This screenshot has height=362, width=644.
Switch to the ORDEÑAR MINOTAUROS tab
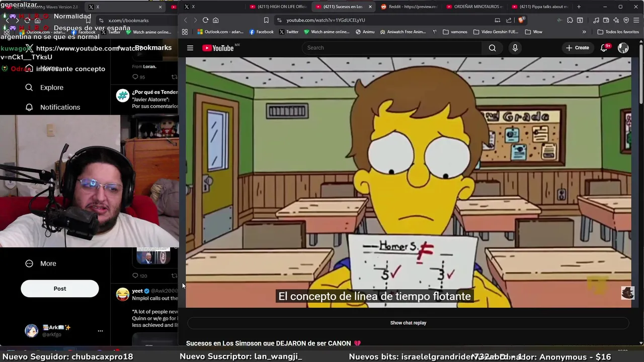(475, 7)
